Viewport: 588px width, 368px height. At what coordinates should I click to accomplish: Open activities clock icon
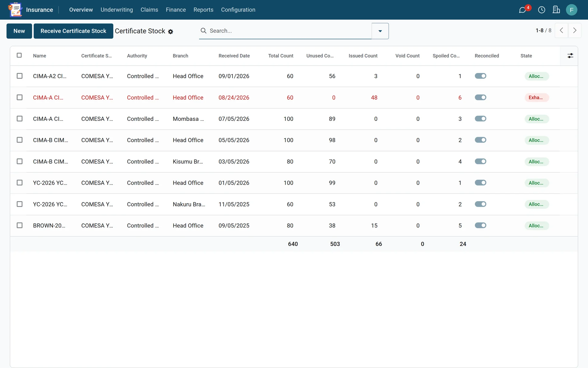[541, 10]
